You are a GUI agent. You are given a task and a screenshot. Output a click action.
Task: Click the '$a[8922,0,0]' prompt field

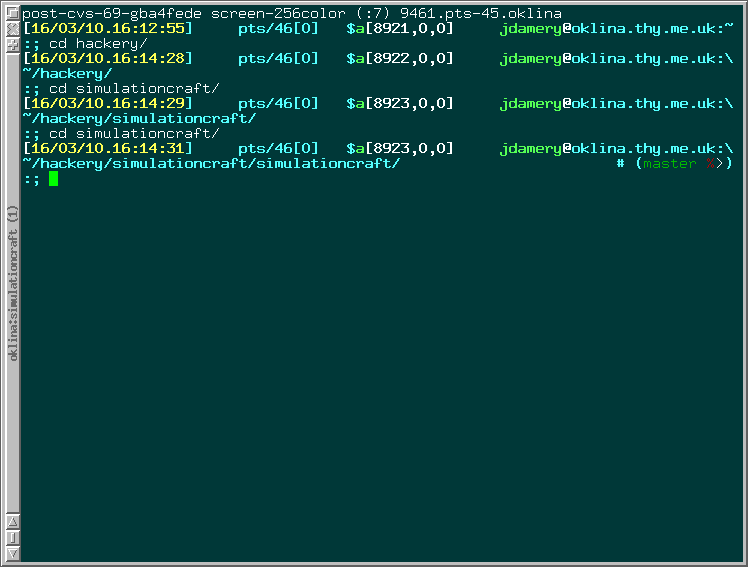[x=400, y=58]
